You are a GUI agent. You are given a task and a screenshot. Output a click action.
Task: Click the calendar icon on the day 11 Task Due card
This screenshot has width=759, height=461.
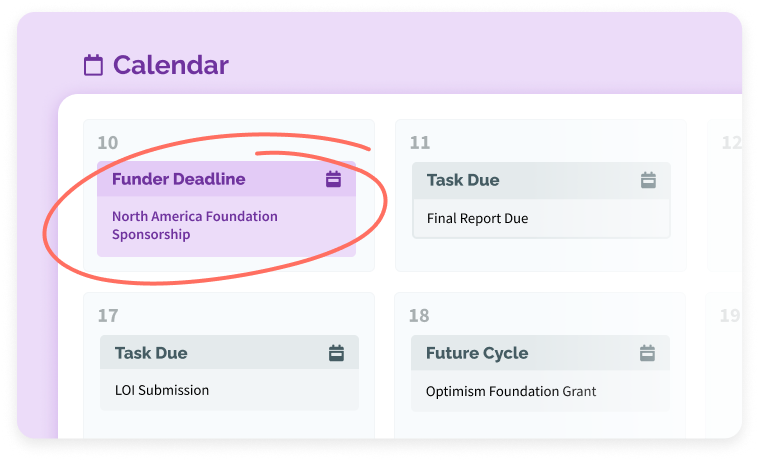[648, 180]
